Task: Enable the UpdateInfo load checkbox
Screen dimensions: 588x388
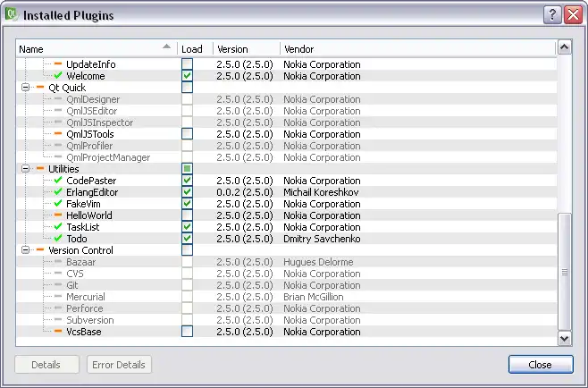Action: (187, 63)
